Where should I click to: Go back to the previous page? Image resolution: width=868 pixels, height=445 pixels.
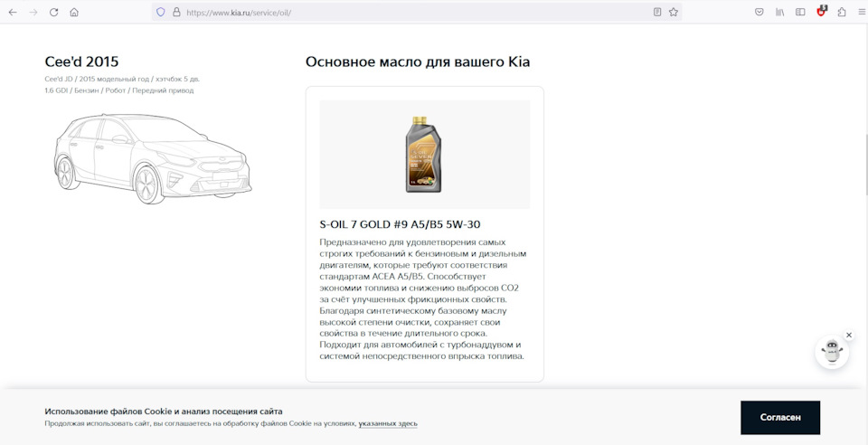[13, 12]
